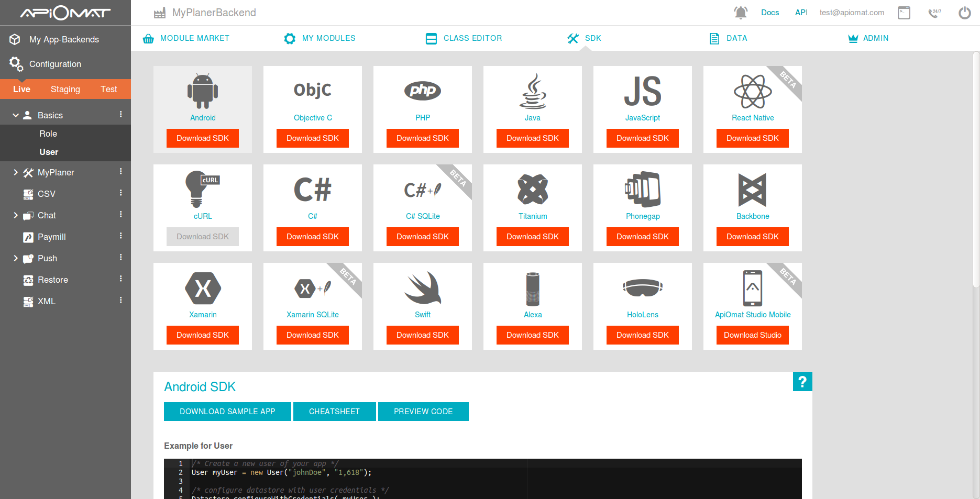
Task: Select the Live environment
Action: (21, 89)
